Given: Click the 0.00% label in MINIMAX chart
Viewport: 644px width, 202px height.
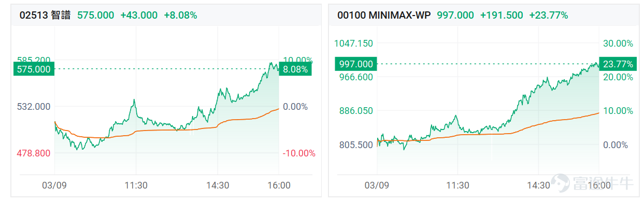Looking at the screenshot, I should pos(616,145).
